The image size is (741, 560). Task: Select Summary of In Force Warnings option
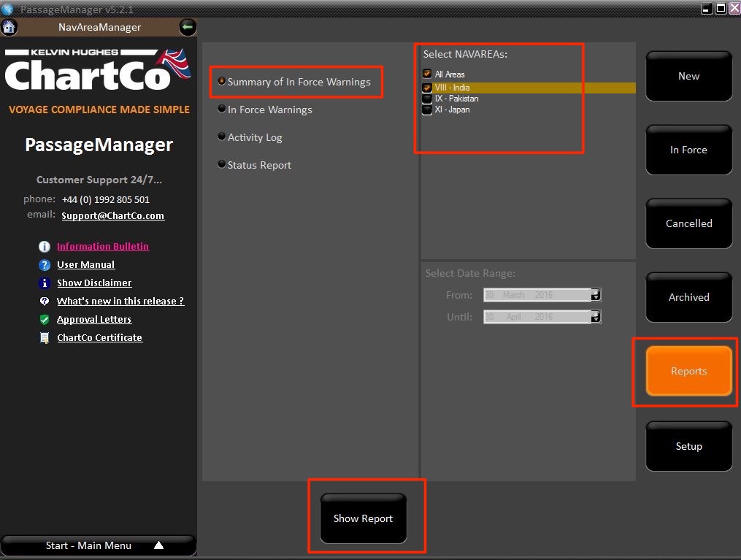[294, 82]
